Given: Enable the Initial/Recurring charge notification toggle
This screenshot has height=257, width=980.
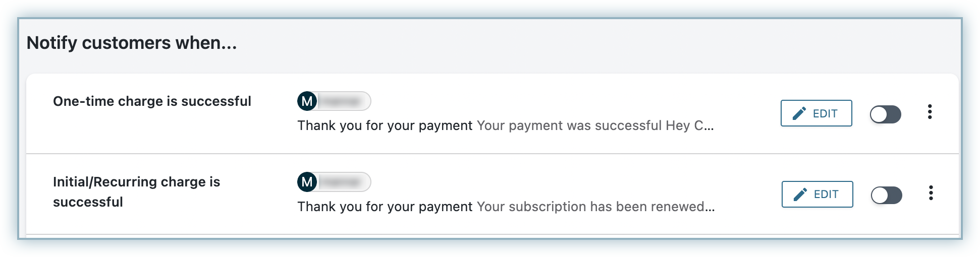Looking at the screenshot, I should point(886,196).
